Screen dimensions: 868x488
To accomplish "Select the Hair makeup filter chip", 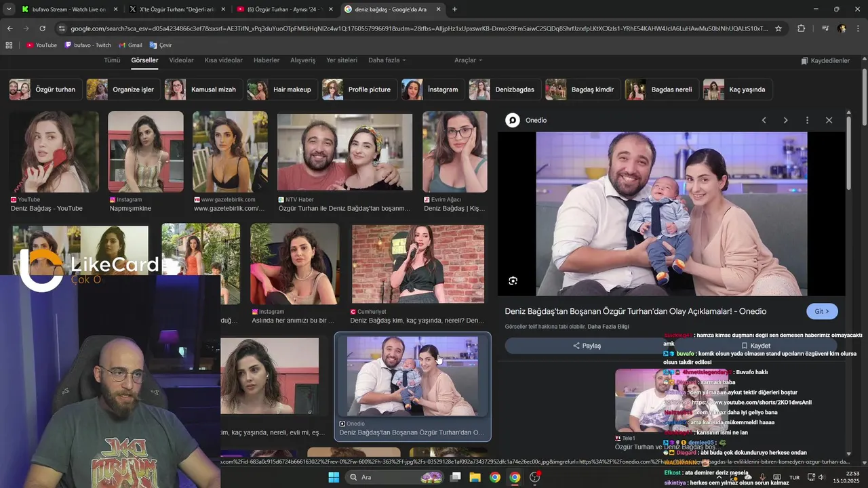I will point(282,89).
